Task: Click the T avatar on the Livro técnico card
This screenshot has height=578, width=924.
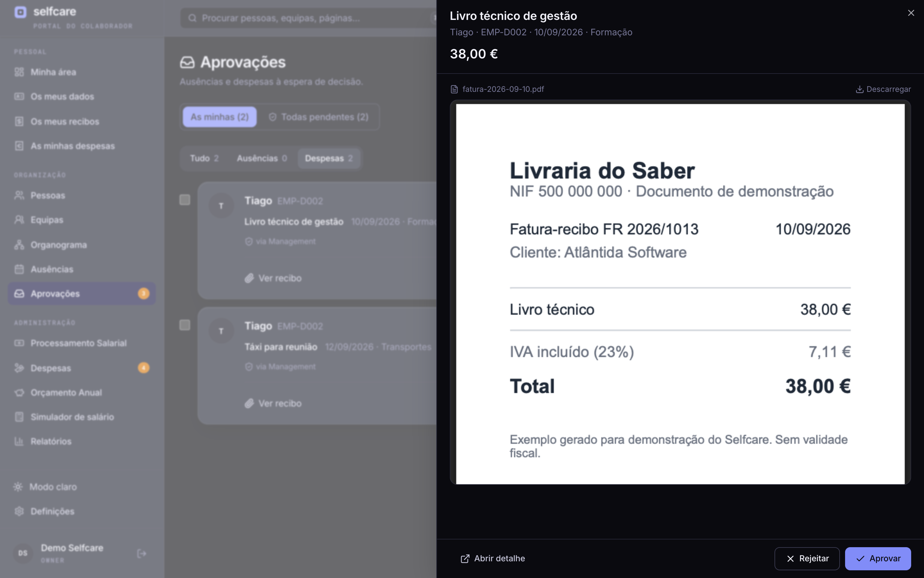Action: 221,206
